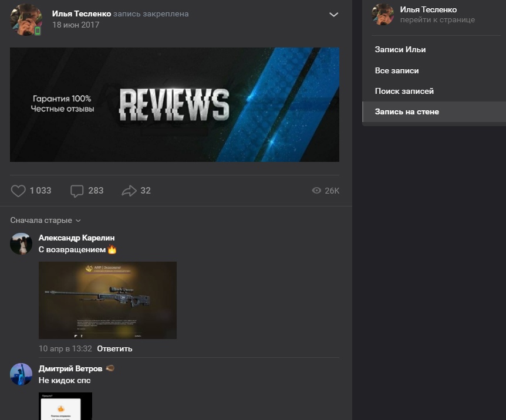The height and width of the screenshot is (420, 506).
Task: Click the eye views counter icon
Action: [317, 191]
